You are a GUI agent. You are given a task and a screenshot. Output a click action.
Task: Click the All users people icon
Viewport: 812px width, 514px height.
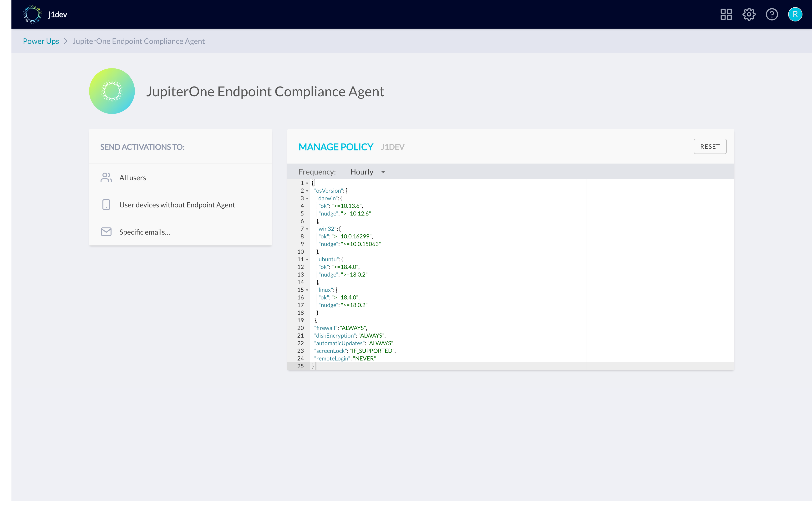[x=106, y=178]
